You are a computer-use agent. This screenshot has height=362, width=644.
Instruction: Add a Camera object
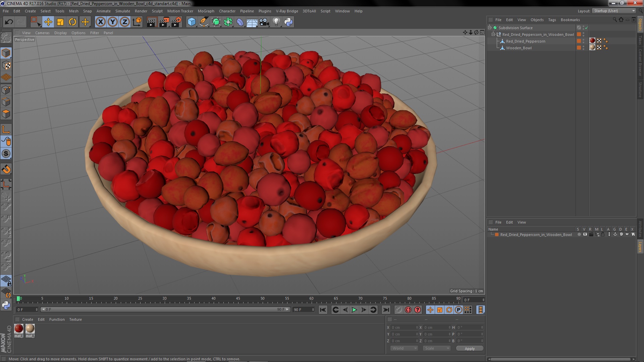[x=264, y=22]
